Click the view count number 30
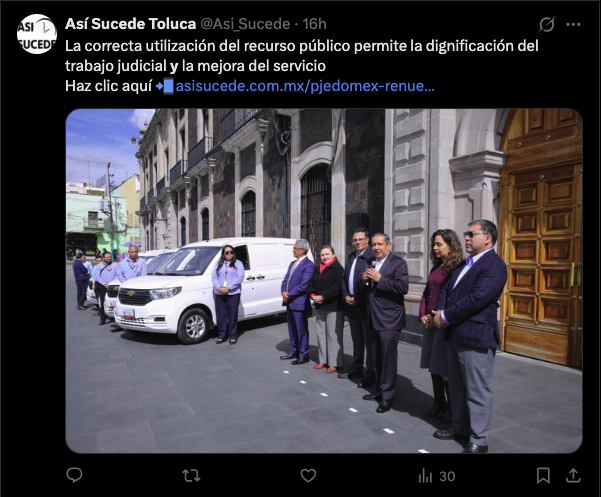This screenshot has width=601, height=497. 447,476
